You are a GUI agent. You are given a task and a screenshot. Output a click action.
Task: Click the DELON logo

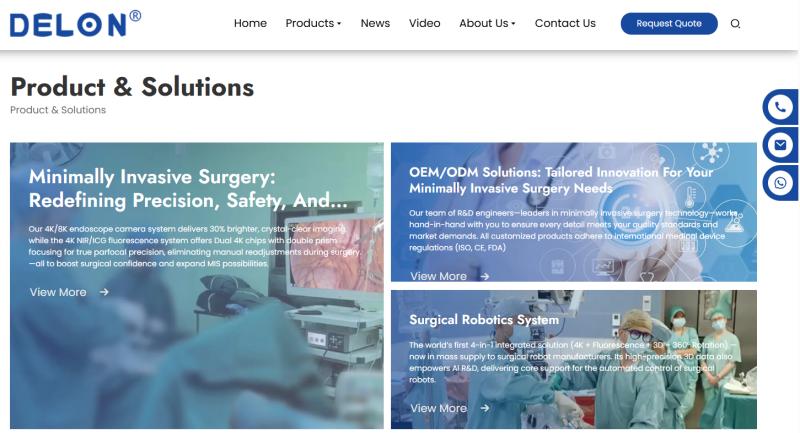pos(76,24)
